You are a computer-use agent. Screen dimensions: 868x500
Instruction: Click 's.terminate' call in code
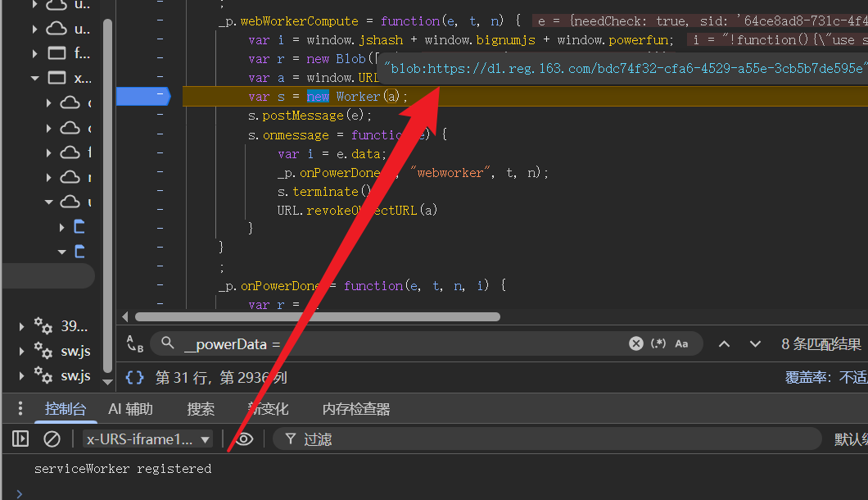tap(323, 192)
